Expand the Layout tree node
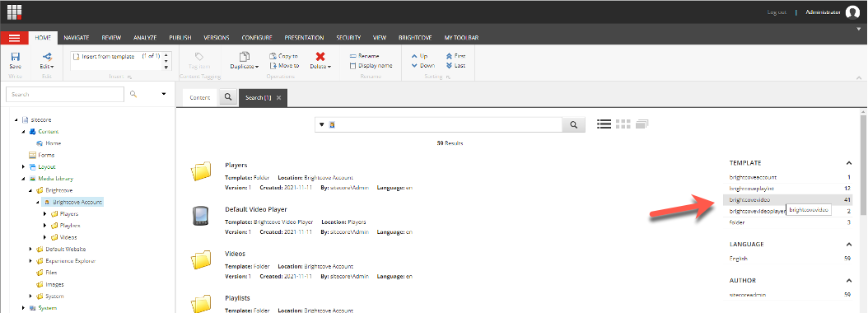868x313 pixels. [23, 166]
